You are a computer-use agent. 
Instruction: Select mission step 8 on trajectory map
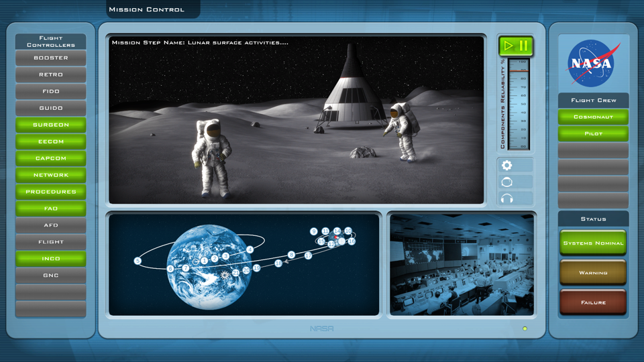point(291,255)
